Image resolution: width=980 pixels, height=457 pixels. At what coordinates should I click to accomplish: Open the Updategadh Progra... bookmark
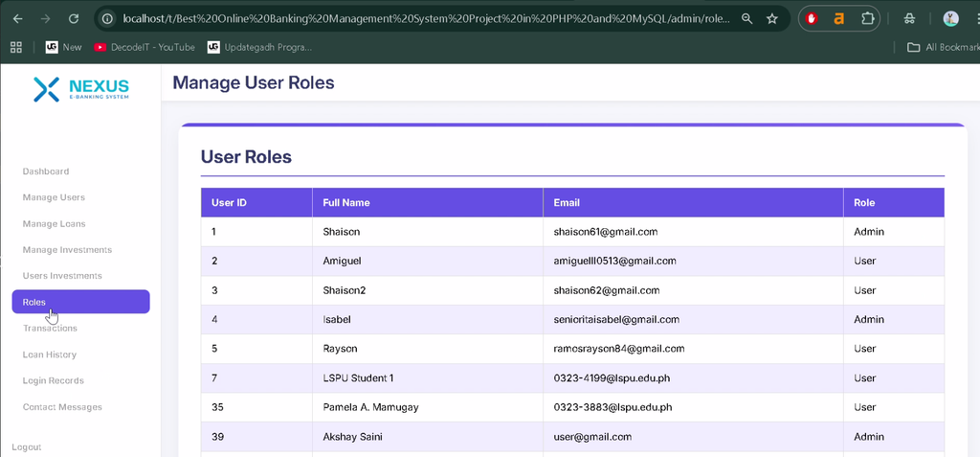[259, 47]
